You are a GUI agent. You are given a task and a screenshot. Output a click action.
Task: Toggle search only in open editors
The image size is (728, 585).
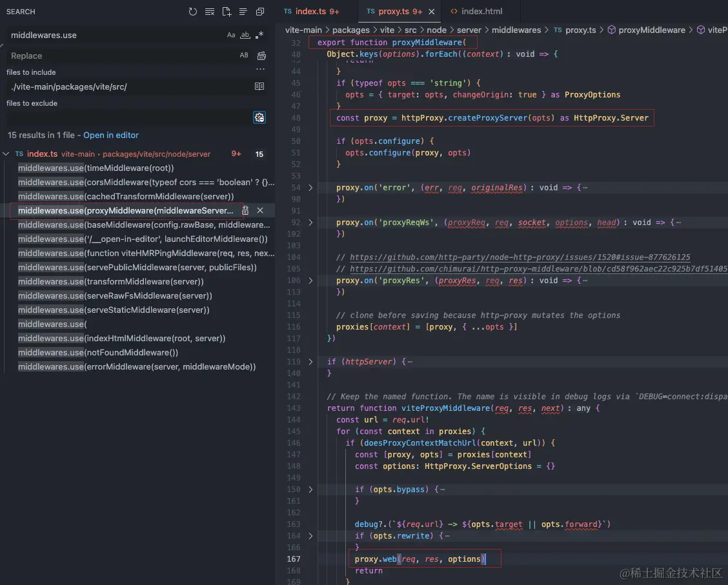(259, 86)
